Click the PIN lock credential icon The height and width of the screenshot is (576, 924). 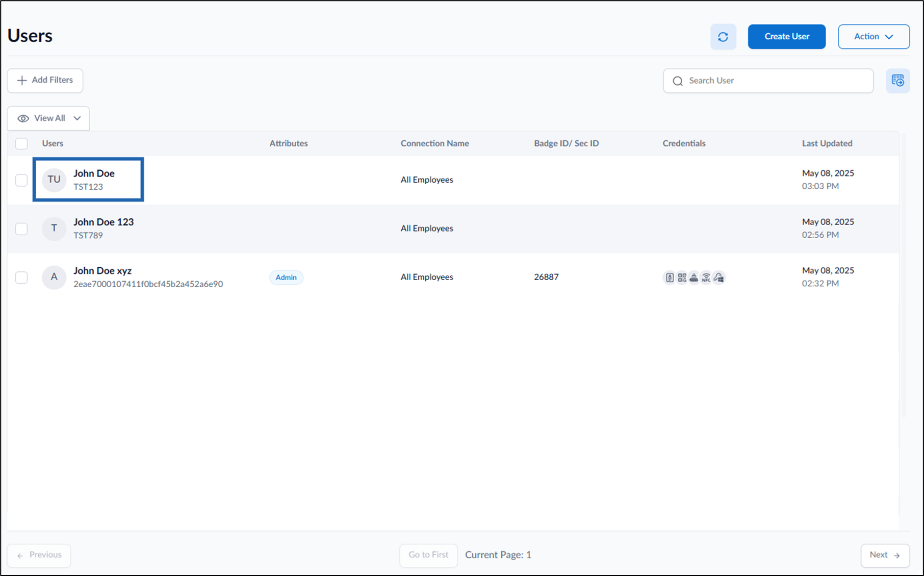point(694,278)
